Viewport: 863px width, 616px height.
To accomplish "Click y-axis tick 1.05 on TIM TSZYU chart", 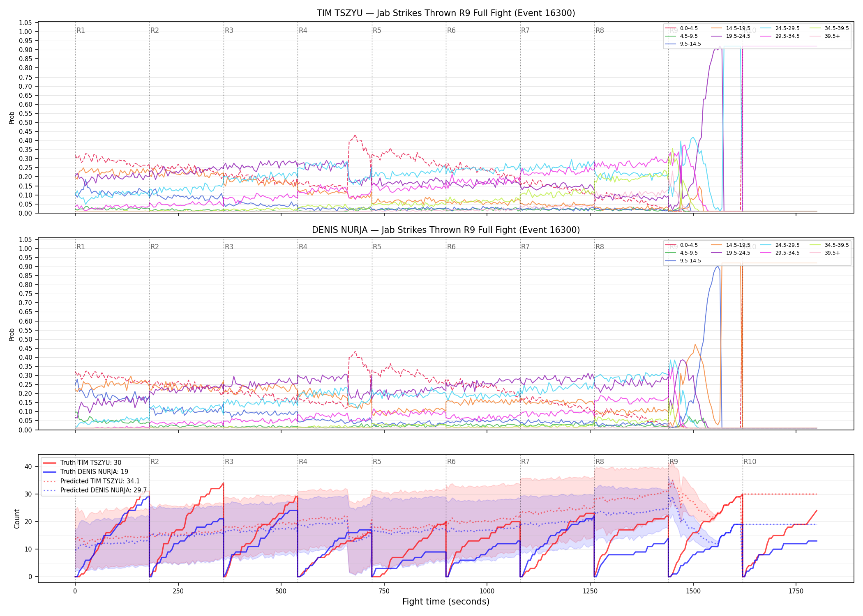I will click(x=25, y=23).
